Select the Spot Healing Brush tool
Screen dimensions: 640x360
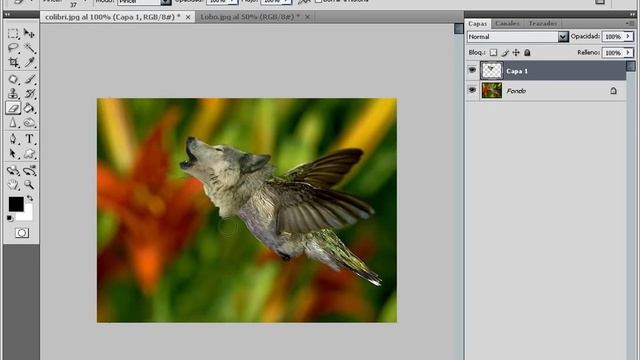click(13, 79)
